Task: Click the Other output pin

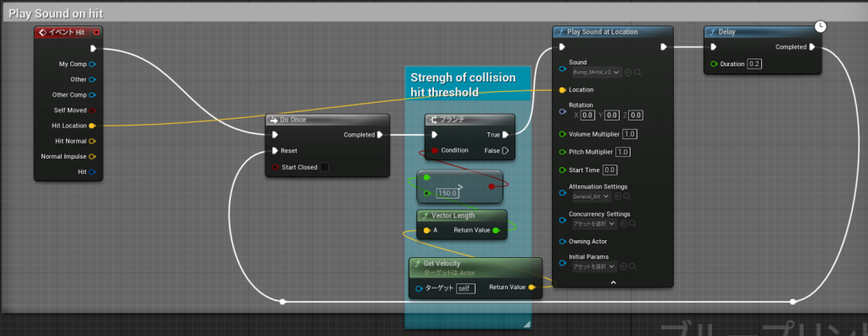Action: (x=92, y=79)
